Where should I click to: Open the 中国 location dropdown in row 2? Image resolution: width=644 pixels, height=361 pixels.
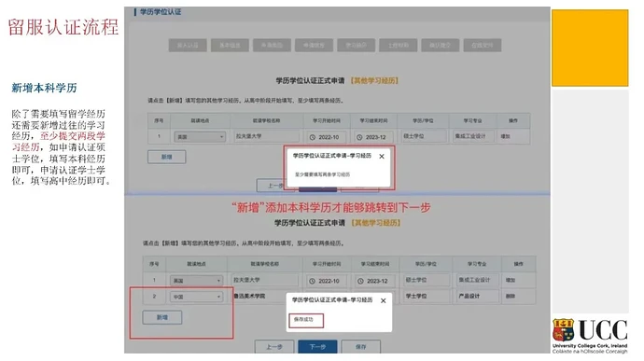pos(196,297)
